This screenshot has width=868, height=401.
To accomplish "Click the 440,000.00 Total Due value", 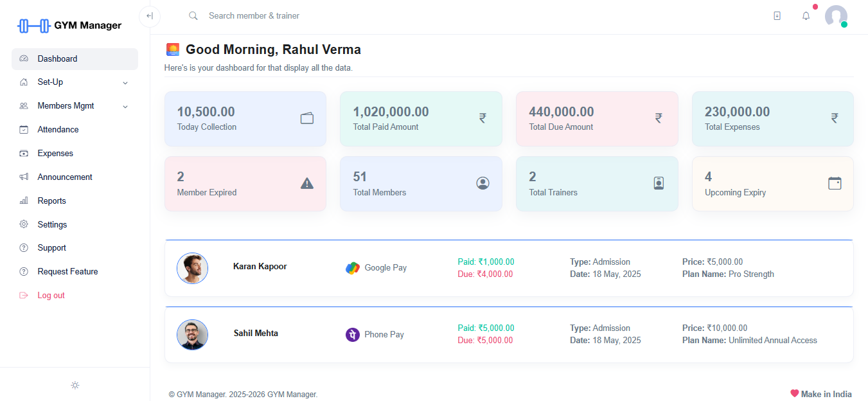I will pos(562,112).
